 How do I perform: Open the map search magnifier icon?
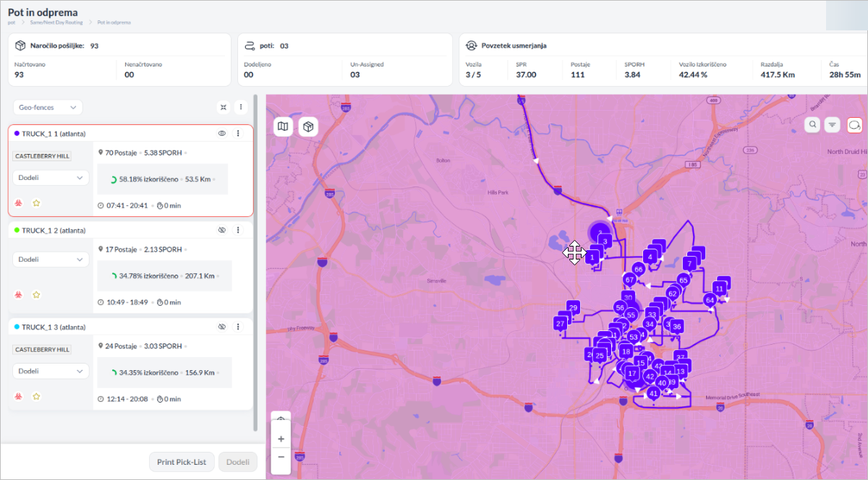click(813, 125)
